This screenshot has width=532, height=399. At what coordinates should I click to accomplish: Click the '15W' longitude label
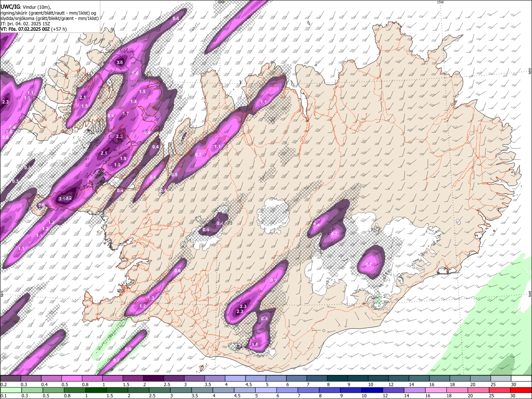(440, 2)
